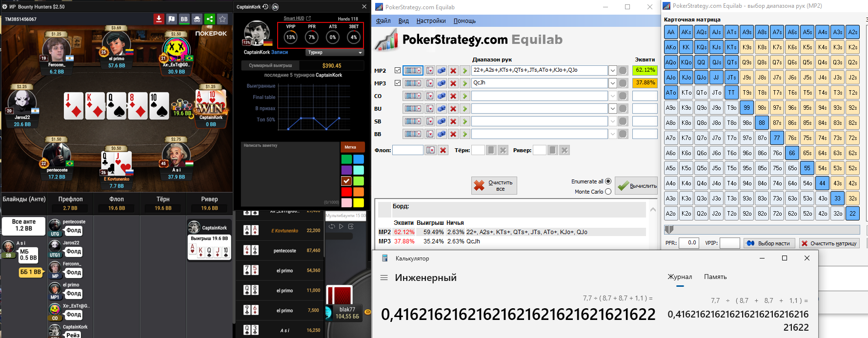Open the Настройки menu in Equilab
This screenshot has width=868, height=338.
click(431, 21)
